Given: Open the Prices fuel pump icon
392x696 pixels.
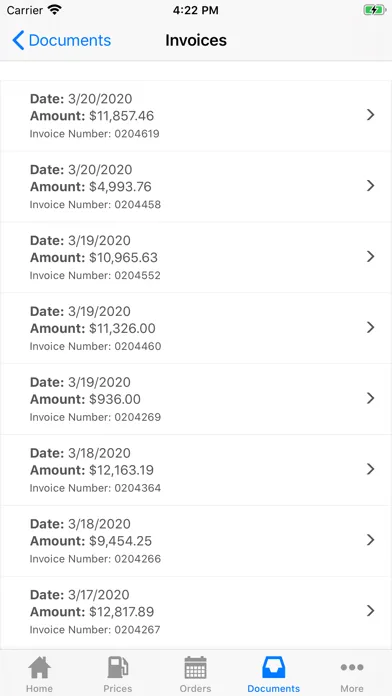Looking at the screenshot, I should [x=118, y=667].
